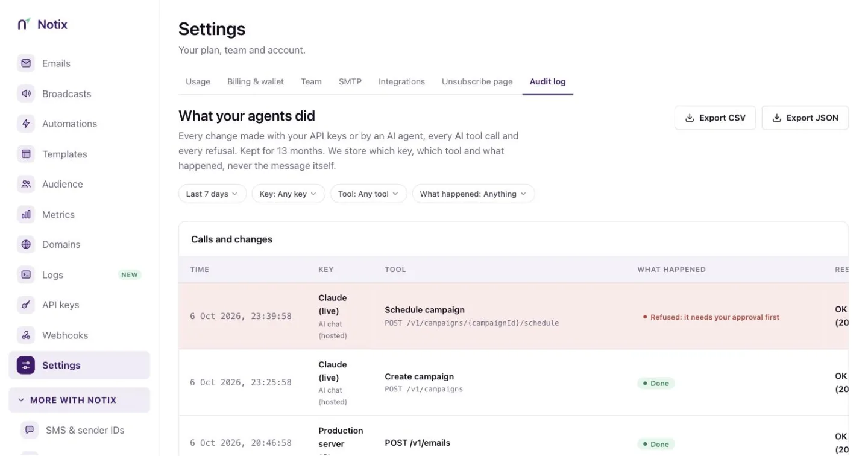868x456 pixels.
Task: Click the NEW badge next to Logs
Action: (130, 274)
